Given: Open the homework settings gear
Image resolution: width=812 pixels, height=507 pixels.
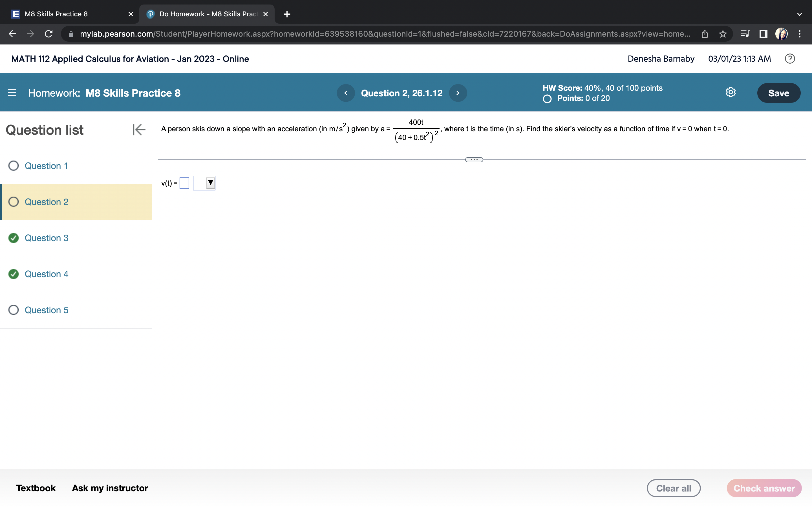Looking at the screenshot, I should (x=731, y=92).
